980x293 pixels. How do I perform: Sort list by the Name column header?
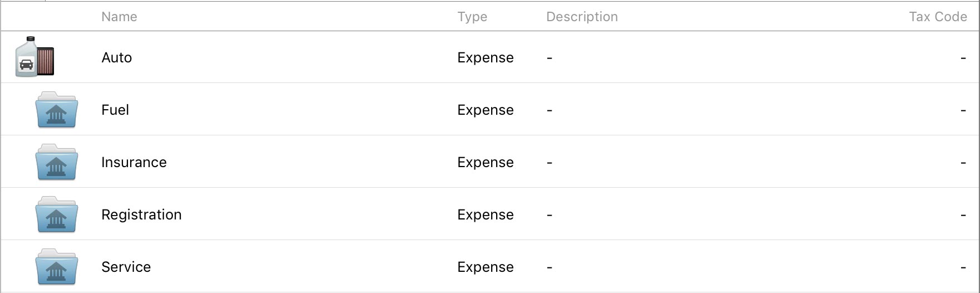click(119, 17)
